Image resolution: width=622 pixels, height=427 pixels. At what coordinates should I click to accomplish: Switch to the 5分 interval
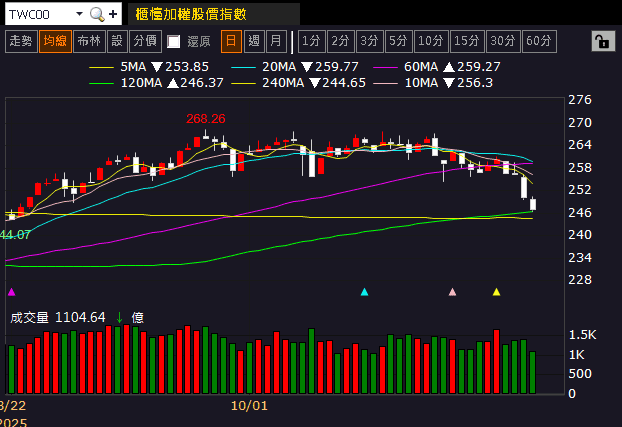[399, 41]
